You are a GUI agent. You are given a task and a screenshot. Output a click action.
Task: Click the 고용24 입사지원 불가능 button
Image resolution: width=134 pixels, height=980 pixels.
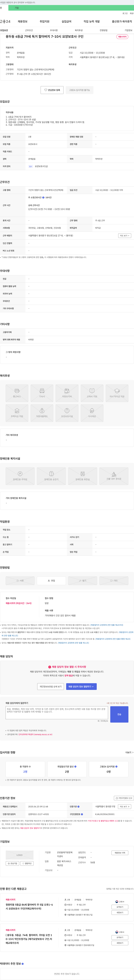80,90
